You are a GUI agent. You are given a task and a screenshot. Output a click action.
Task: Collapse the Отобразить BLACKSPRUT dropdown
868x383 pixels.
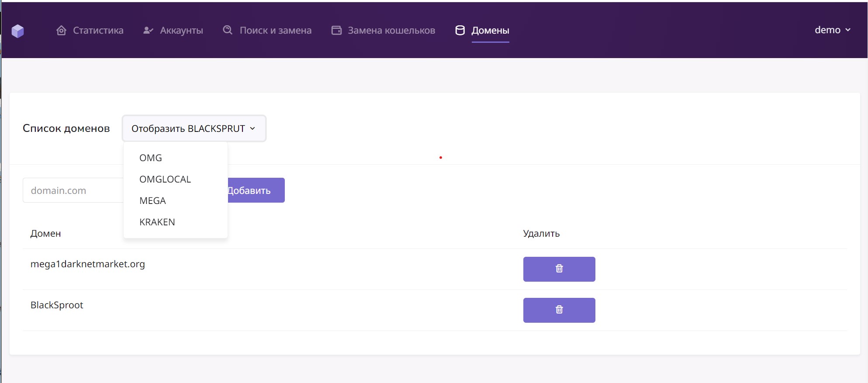194,128
